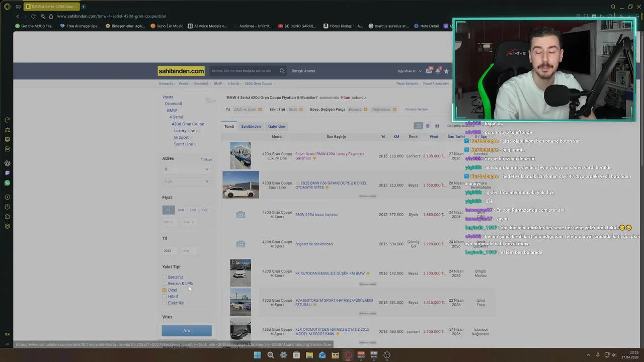
Task: Select the Sahibinden listings tab
Action: [x=251, y=126]
